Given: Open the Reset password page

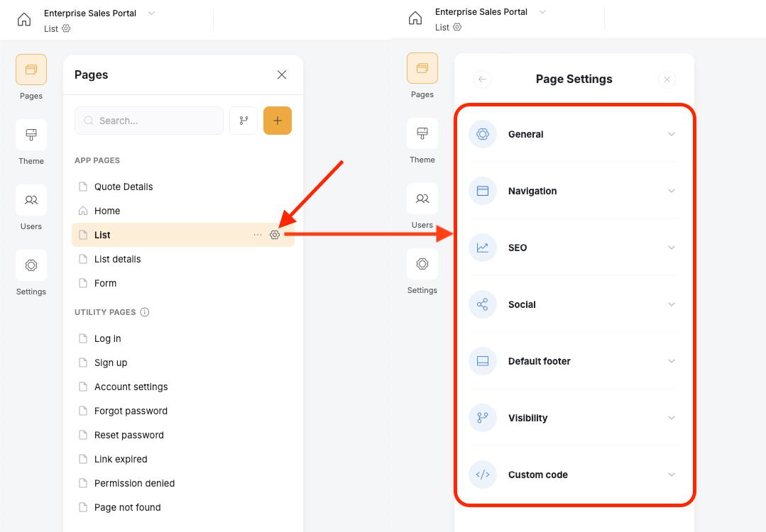Looking at the screenshot, I should coord(183,435).
